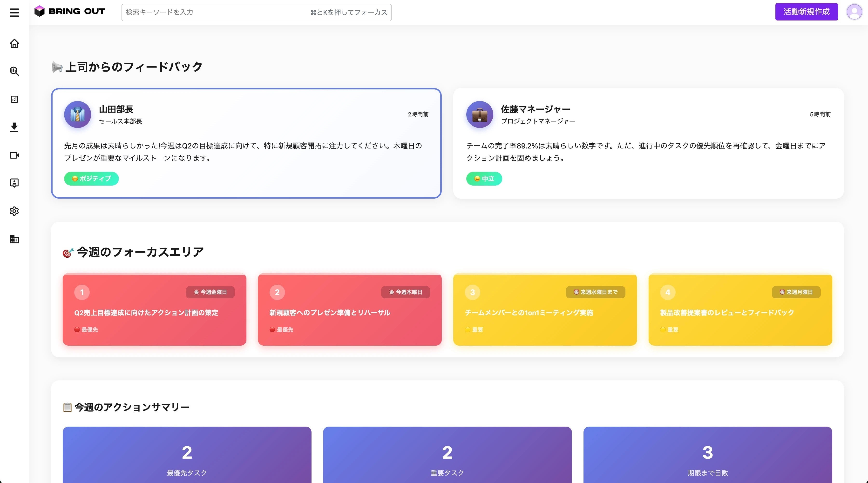Open the bar chart report icon
Screen dimensions: 868x483
[x=14, y=99]
